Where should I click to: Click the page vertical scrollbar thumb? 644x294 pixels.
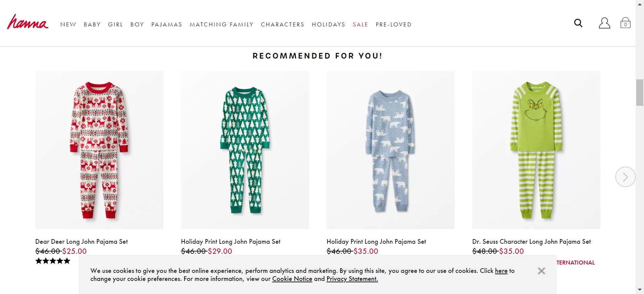pyautogui.click(x=640, y=92)
